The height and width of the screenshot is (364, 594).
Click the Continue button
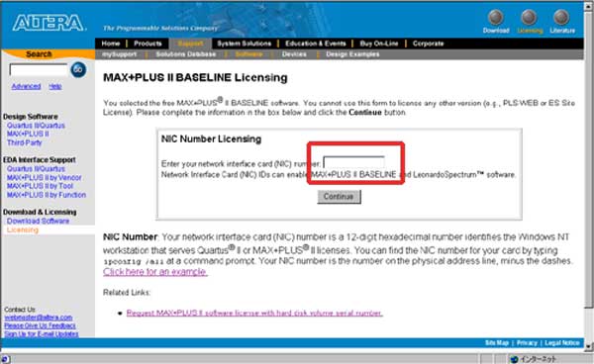click(339, 197)
